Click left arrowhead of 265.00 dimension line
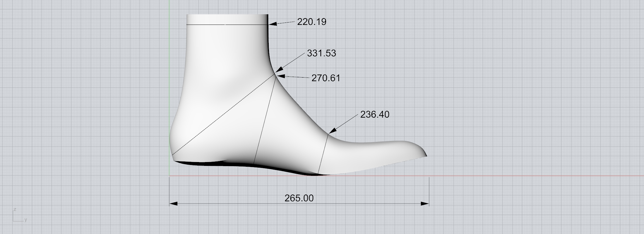Image resolution: width=644 pixels, height=234 pixels. 174,204
